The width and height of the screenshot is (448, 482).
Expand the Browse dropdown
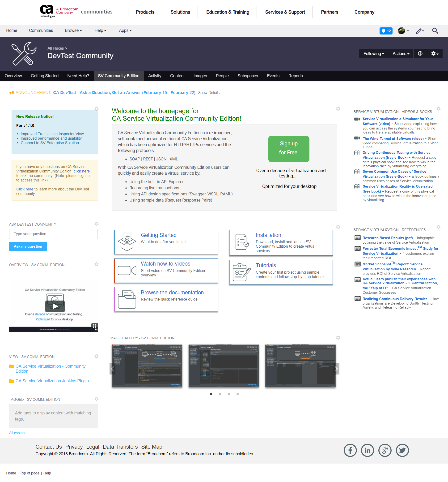[73, 30]
